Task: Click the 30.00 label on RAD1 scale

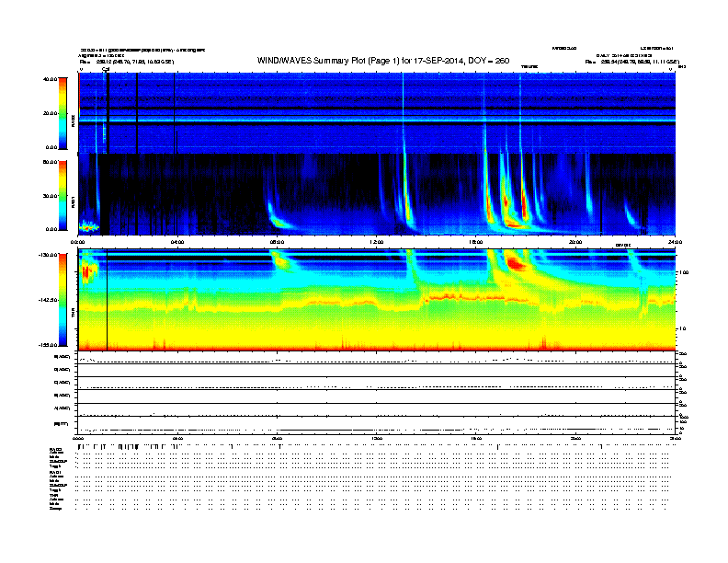Action: coord(51,196)
